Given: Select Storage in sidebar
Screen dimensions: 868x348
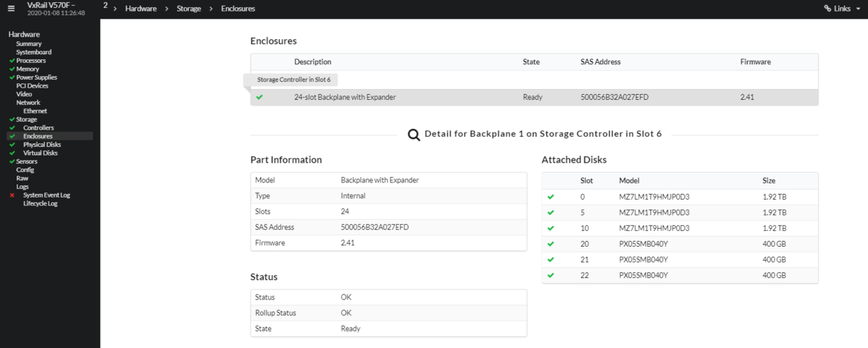Looking at the screenshot, I should click(x=27, y=119).
